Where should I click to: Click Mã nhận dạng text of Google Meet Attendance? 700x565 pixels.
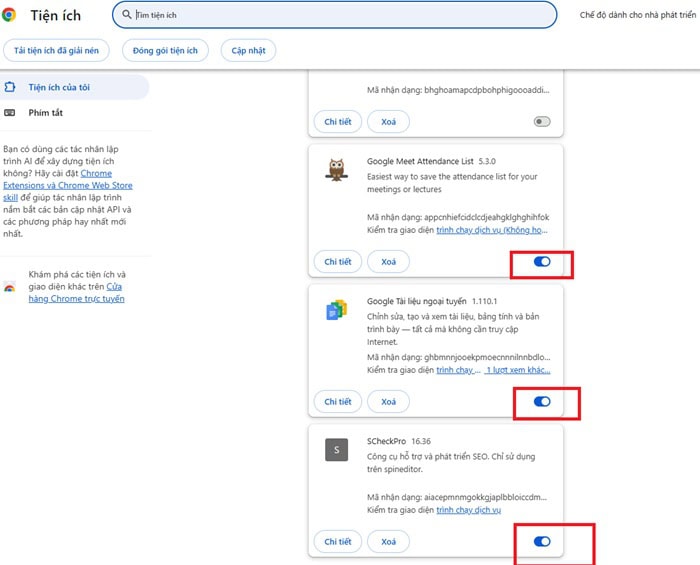(458, 217)
